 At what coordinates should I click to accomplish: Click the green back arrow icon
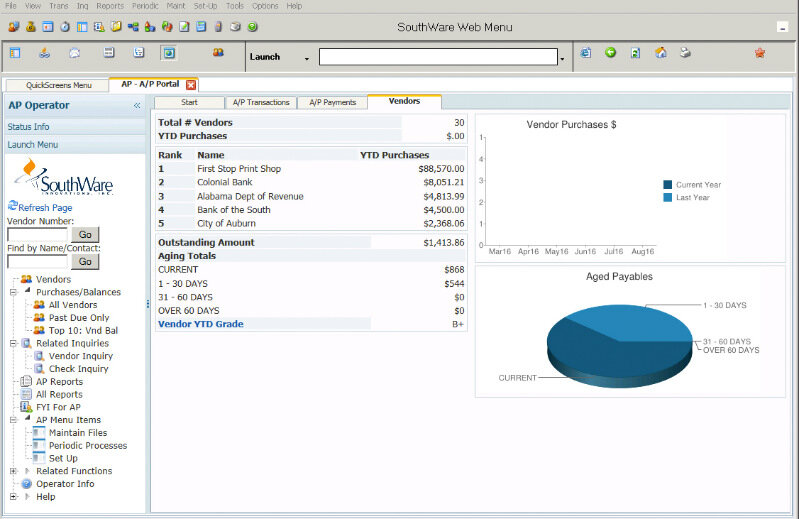(x=610, y=53)
